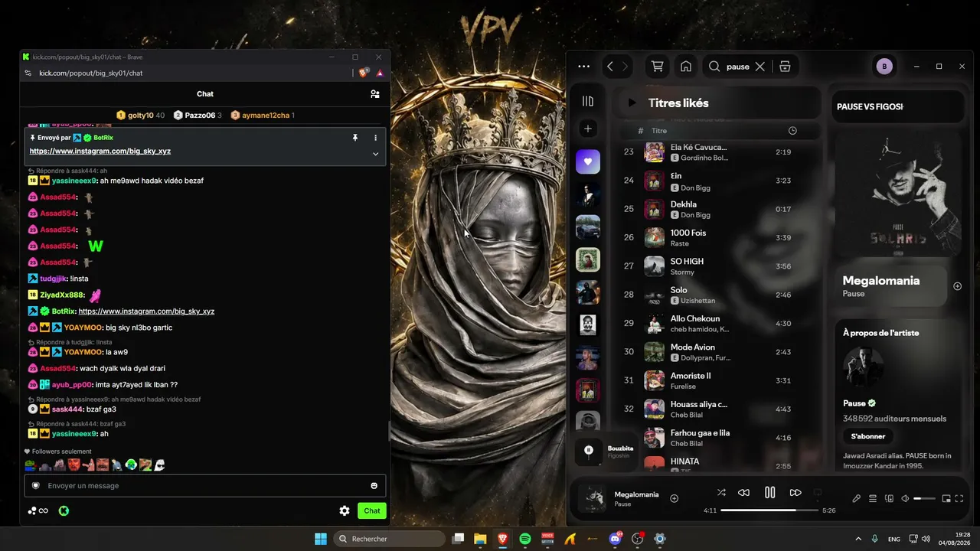Open the Chat users list icon
980x551 pixels.
tap(374, 94)
